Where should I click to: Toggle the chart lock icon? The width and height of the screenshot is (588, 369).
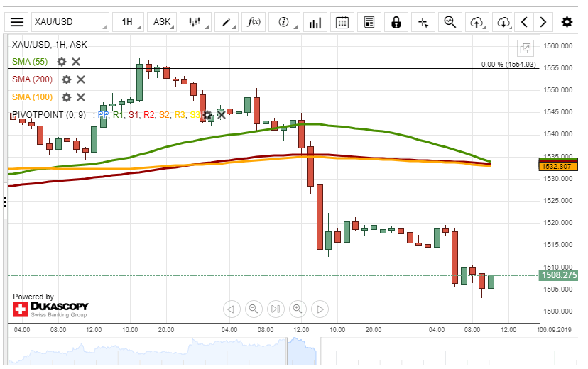point(396,22)
